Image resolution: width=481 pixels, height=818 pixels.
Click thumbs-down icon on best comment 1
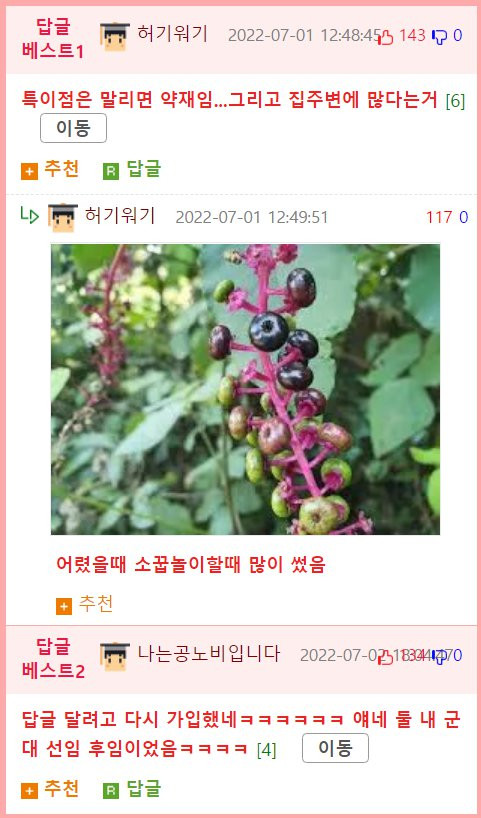pyautogui.click(x=440, y=37)
